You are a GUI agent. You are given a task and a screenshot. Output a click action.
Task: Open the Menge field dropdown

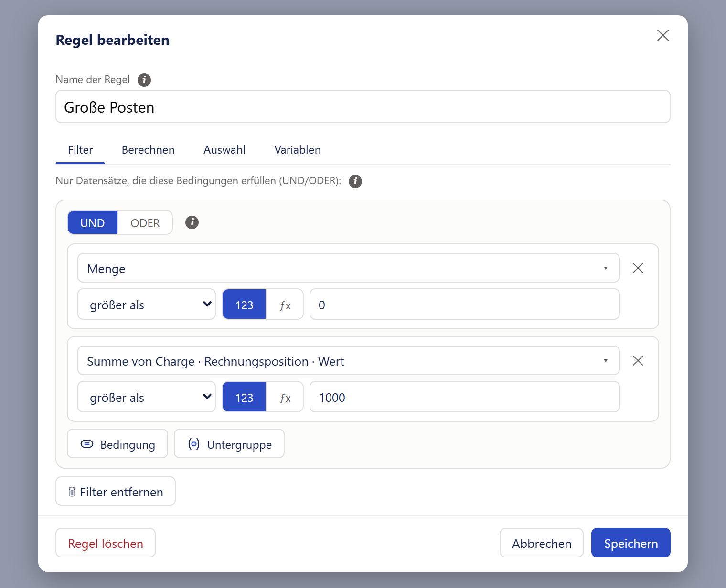349,268
